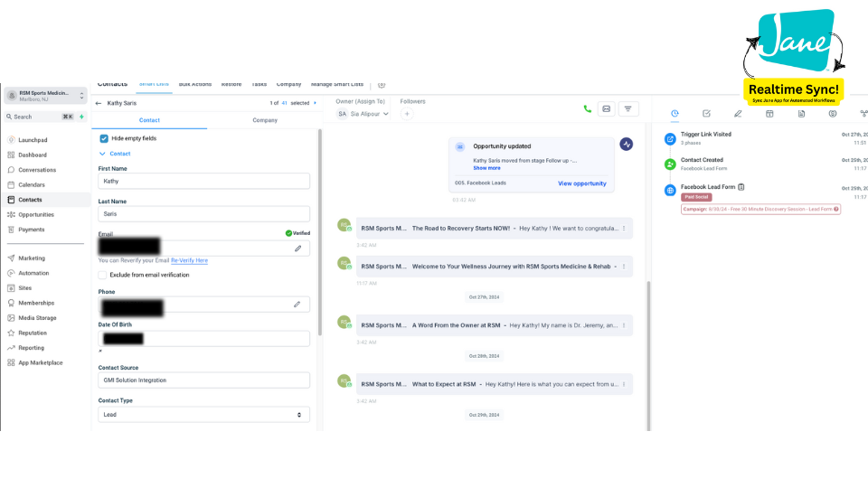Viewport: 868px width, 488px height.
Task: Open the Appointments calendar tab icon
Action: coord(769,114)
